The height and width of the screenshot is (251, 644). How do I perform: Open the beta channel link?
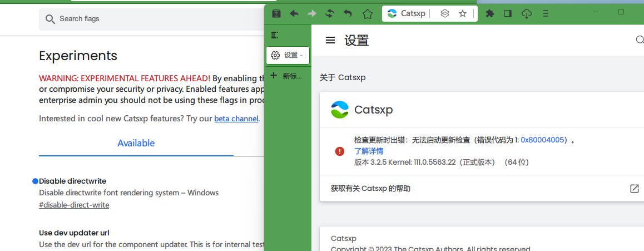pos(236,119)
